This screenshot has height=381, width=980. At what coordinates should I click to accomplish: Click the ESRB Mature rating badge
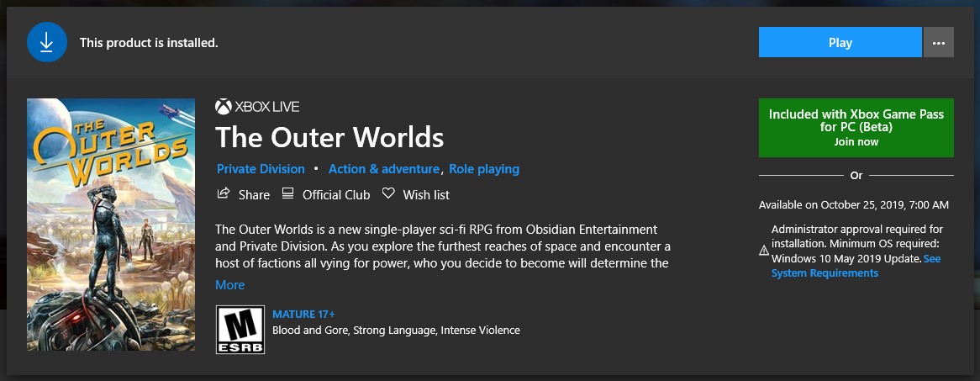coord(240,330)
